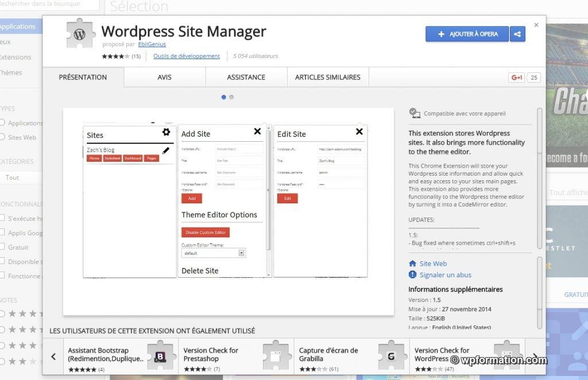Click the G+1 button
Screen dimensions: 588x380
click(x=517, y=77)
